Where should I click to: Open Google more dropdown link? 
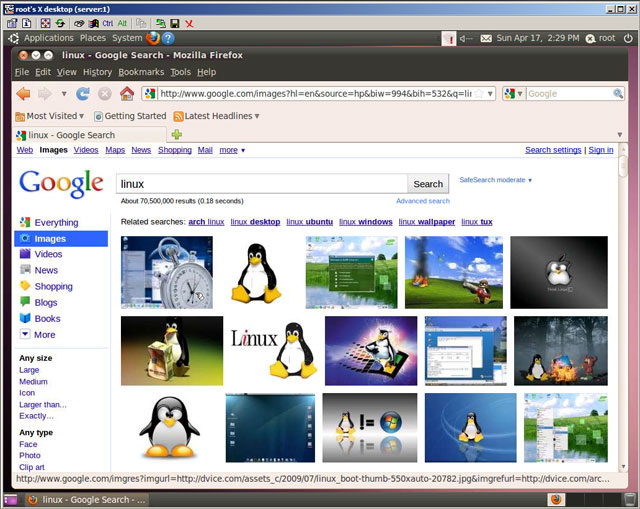click(x=232, y=150)
